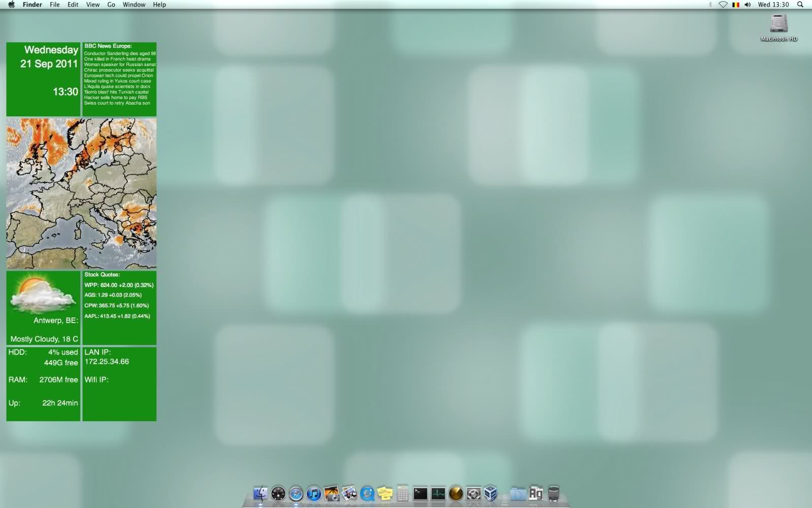Launch Preview from the Dock
Viewport: 812px width, 508px height.
coord(349,493)
